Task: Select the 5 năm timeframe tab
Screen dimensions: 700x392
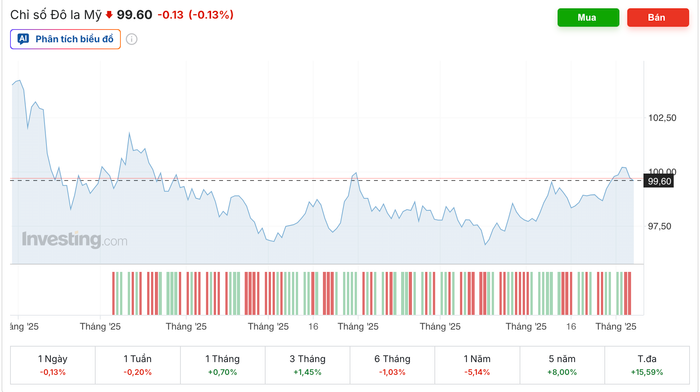Action: tap(562, 365)
